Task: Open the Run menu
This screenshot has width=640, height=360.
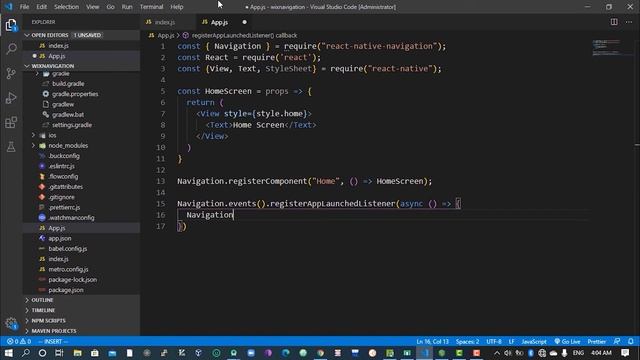Action: [127, 7]
